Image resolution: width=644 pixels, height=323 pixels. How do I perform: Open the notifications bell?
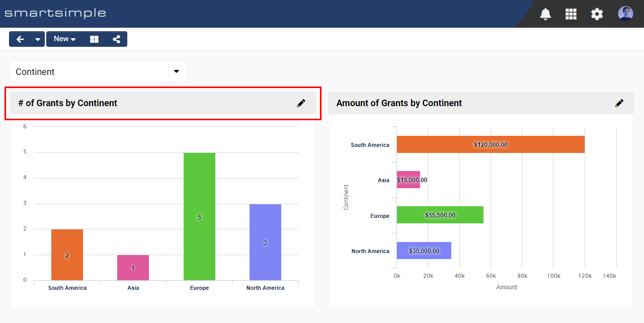545,14
